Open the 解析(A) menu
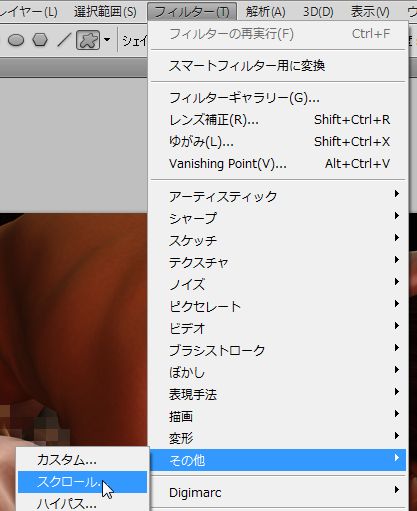Screen dimensions: 417x511 tap(266, 12)
